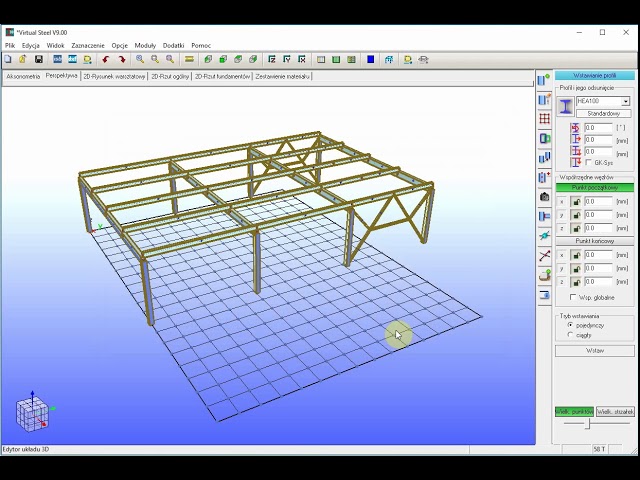640x480 pixels.
Task: Click the Punkt końcowy button
Action: (x=595, y=241)
